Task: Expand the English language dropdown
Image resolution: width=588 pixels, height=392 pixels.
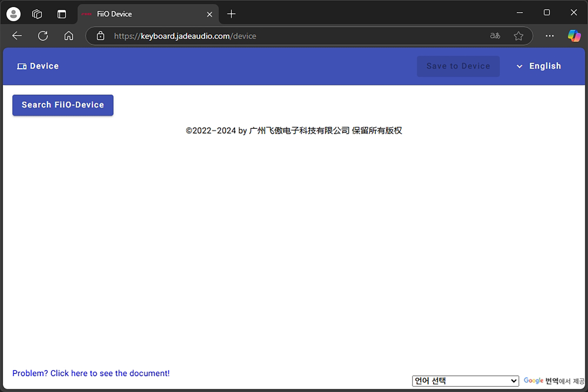Action: [x=539, y=66]
